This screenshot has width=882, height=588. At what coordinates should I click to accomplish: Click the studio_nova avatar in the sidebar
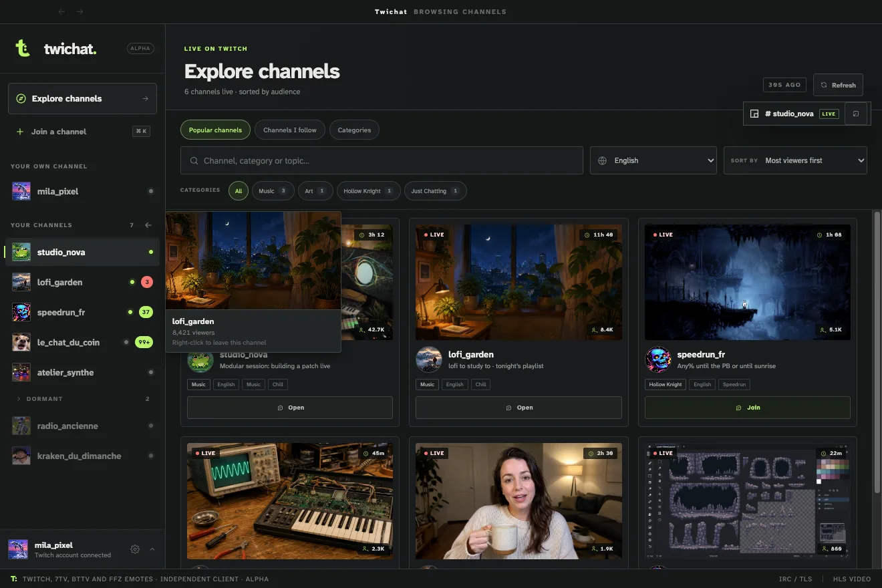pyautogui.click(x=21, y=252)
